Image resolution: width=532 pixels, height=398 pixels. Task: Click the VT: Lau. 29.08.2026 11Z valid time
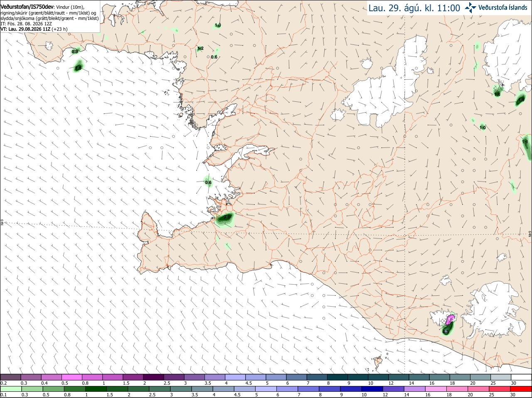point(25,29)
